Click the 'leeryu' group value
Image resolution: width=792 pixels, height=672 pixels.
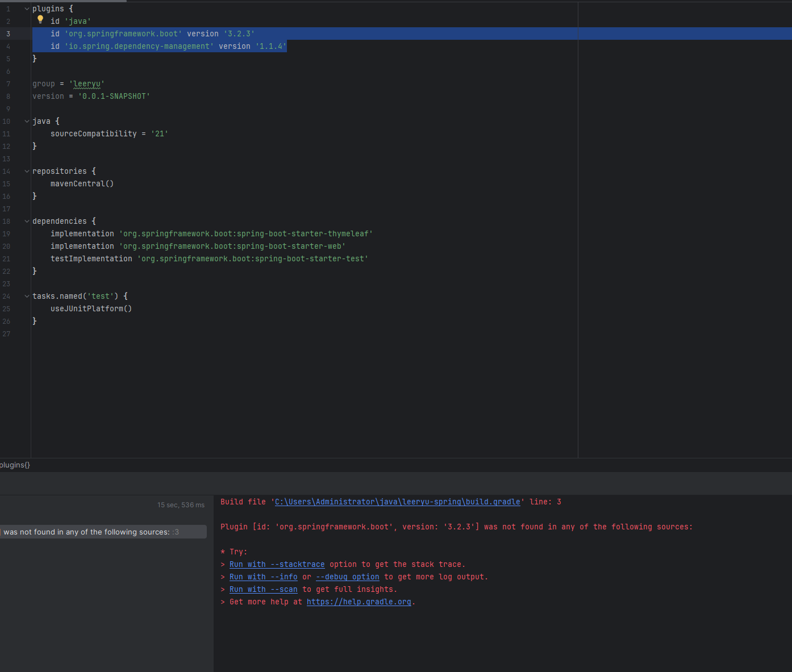[x=87, y=84]
